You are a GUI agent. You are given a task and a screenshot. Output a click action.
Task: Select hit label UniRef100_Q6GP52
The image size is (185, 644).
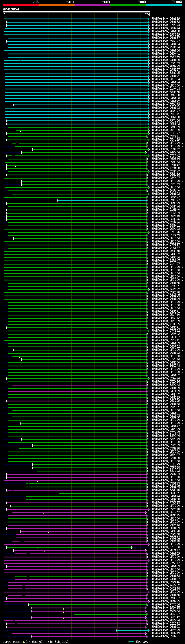coord(166,347)
